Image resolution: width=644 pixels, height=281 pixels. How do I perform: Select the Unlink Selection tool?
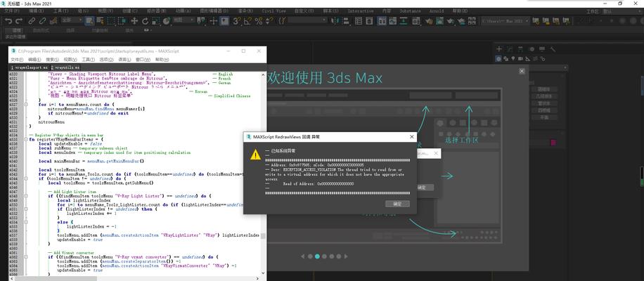[42, 20]
